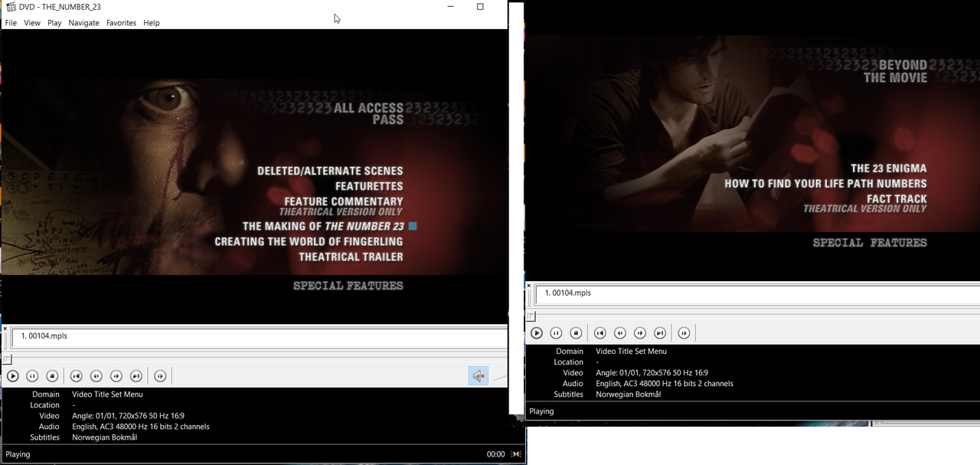
Task: Stop playback in the THE_NUMBER_23 titled player
Action: click(x=52, y=376)
